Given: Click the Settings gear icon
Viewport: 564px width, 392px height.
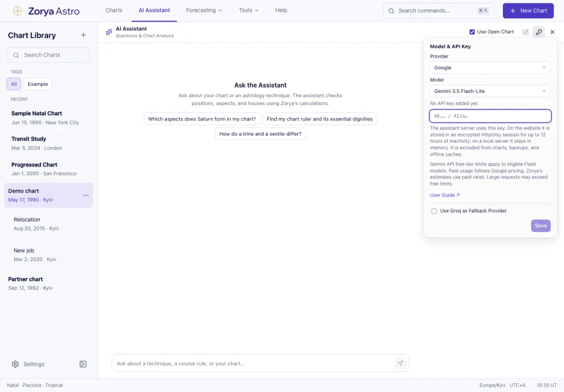Looking at the screenshot, I should [15, 364].
